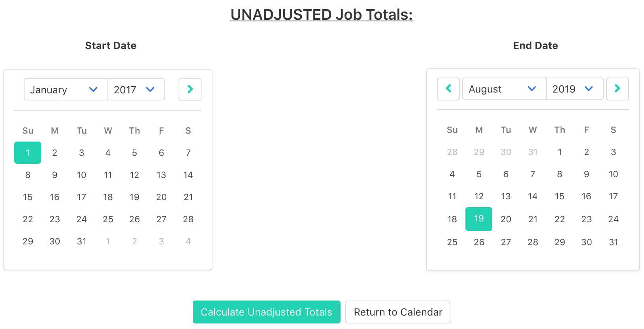Image resolution: width=644 pixels, height=329 pixels.
Task: Go to next month in Start Date calendar
Action: pos(190,89)
